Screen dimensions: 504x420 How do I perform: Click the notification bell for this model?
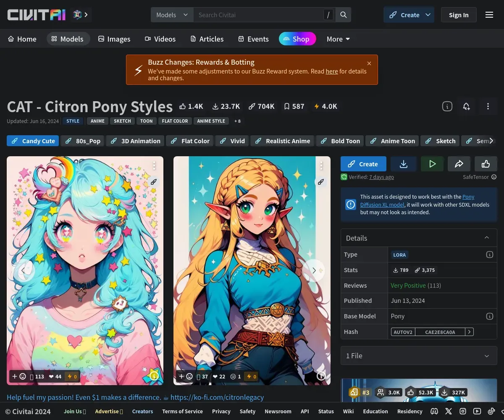tap(466, 106)
